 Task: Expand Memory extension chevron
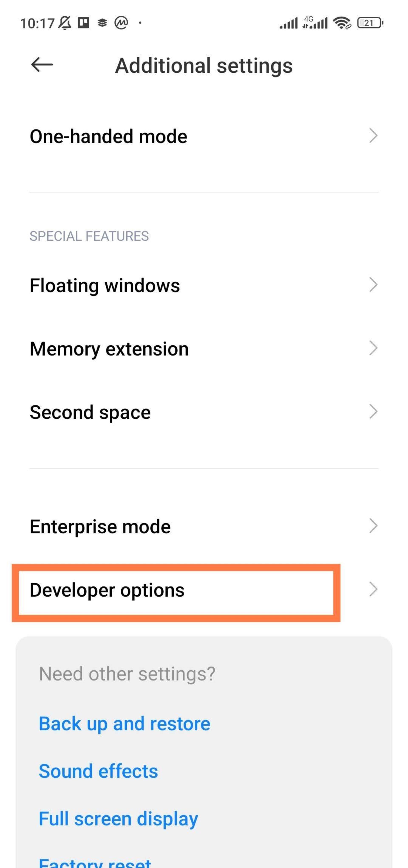coord(373,348)
